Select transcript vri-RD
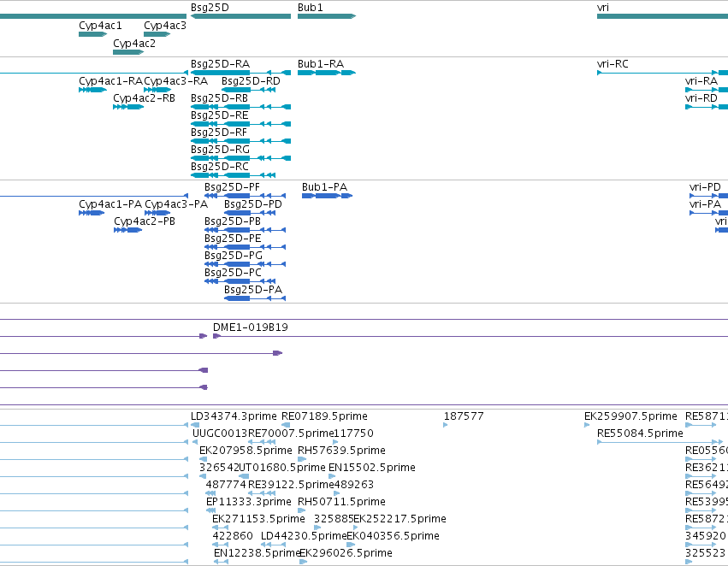Image resolution: width=728 pixels, height=566 pixels. point(707,107)
